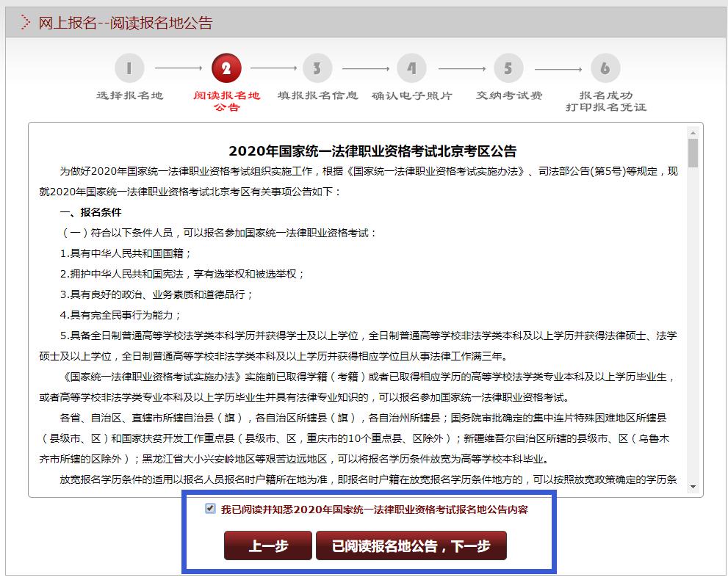Click the scrollbar up arrow icon
The height and width of the screenshot is (580, 728).
[x=691, y=134]
